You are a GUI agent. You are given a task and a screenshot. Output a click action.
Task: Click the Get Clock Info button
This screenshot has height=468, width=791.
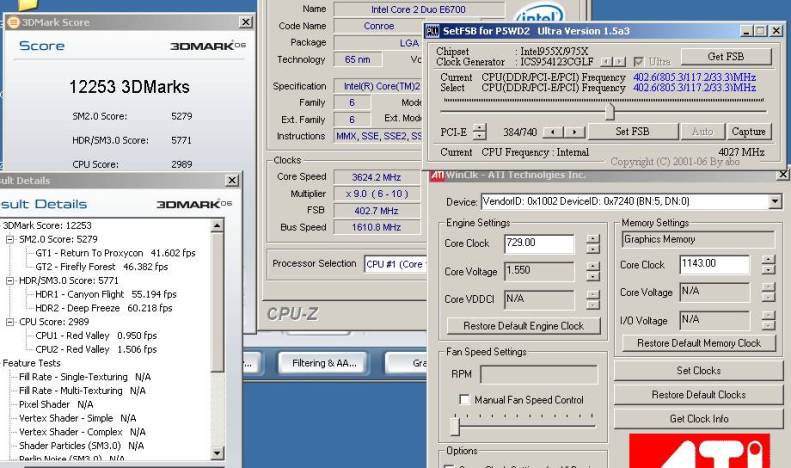699,419
